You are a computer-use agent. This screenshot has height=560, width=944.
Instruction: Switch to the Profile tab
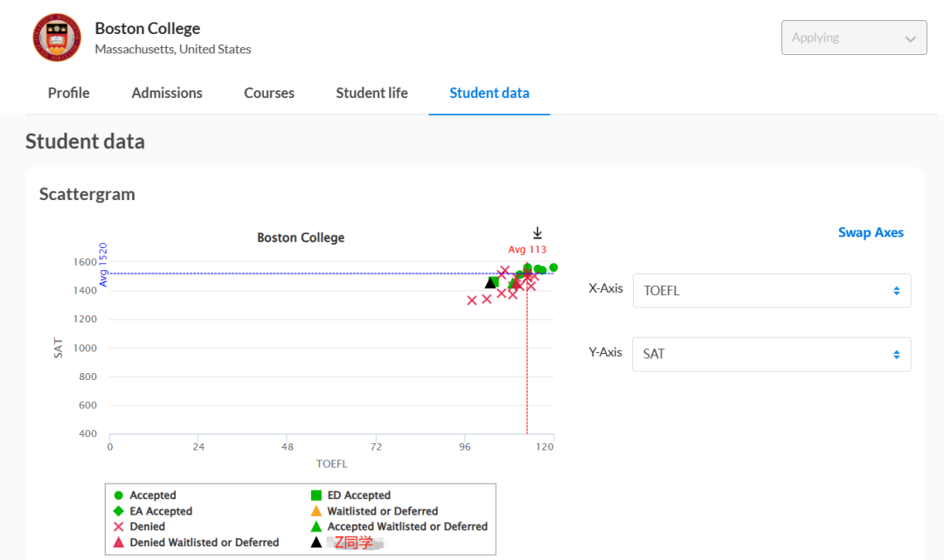(69, 93)
